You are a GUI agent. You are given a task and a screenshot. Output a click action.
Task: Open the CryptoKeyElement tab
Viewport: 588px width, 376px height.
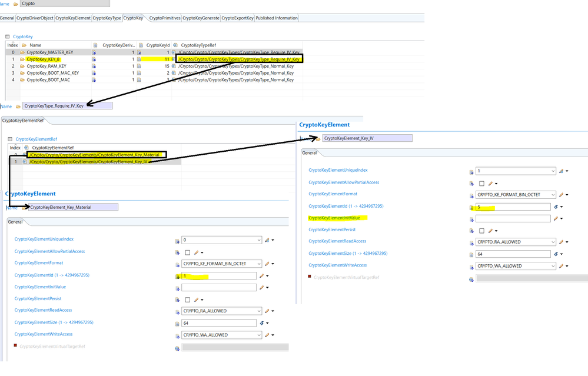click(x=73, y=18)
